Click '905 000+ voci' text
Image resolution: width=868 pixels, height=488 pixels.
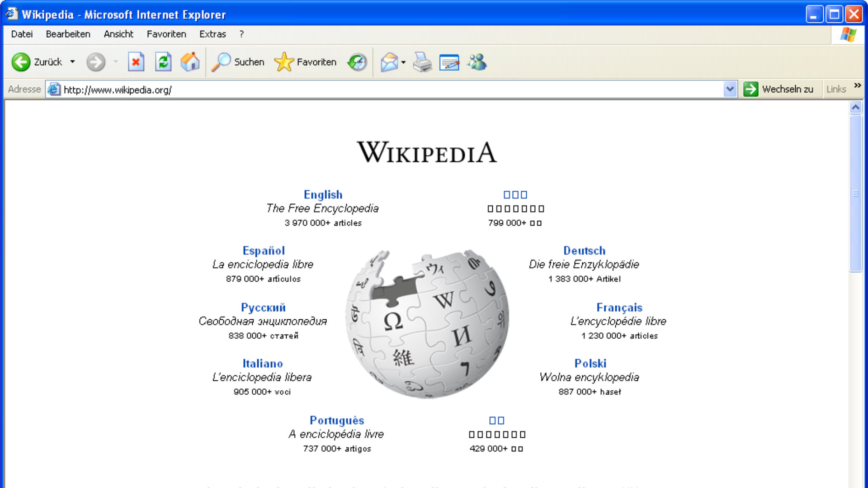coord(262,392)
